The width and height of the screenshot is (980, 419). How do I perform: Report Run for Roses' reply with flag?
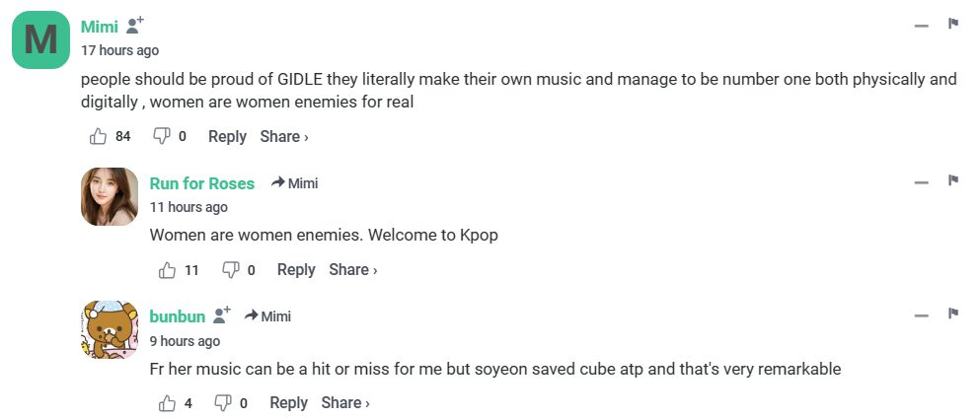(953, 181)
